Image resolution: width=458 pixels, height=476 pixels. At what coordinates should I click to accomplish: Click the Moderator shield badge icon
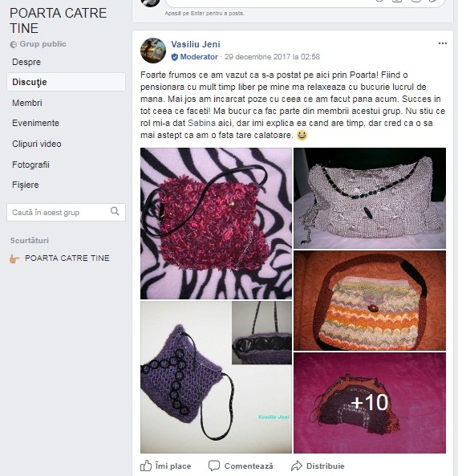click(x=175, y=57)
